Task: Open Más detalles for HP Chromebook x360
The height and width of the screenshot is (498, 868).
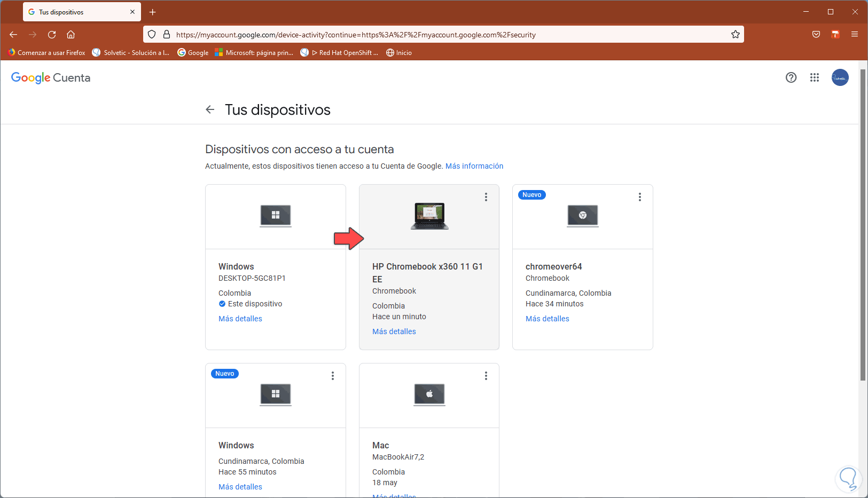Action: (394, 331)
